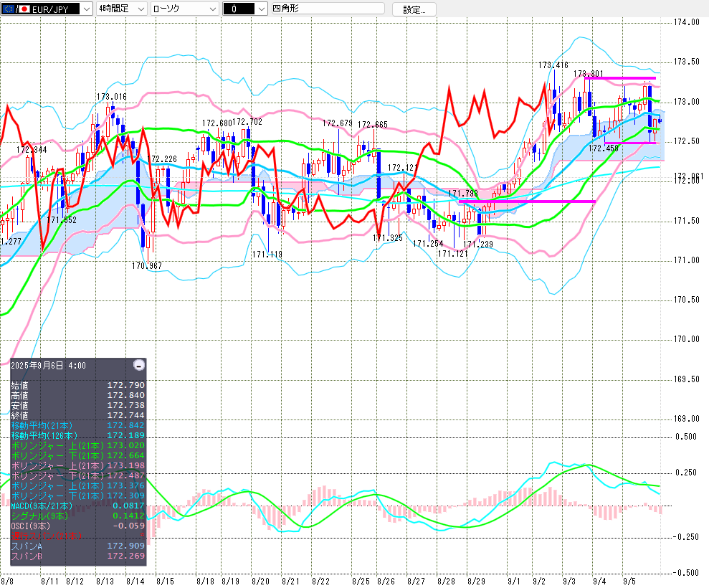Click the Bollinger row showing 173.198
Image resolution: width=709 pixels, height=588 pixels.
click(x=77, y=465)
